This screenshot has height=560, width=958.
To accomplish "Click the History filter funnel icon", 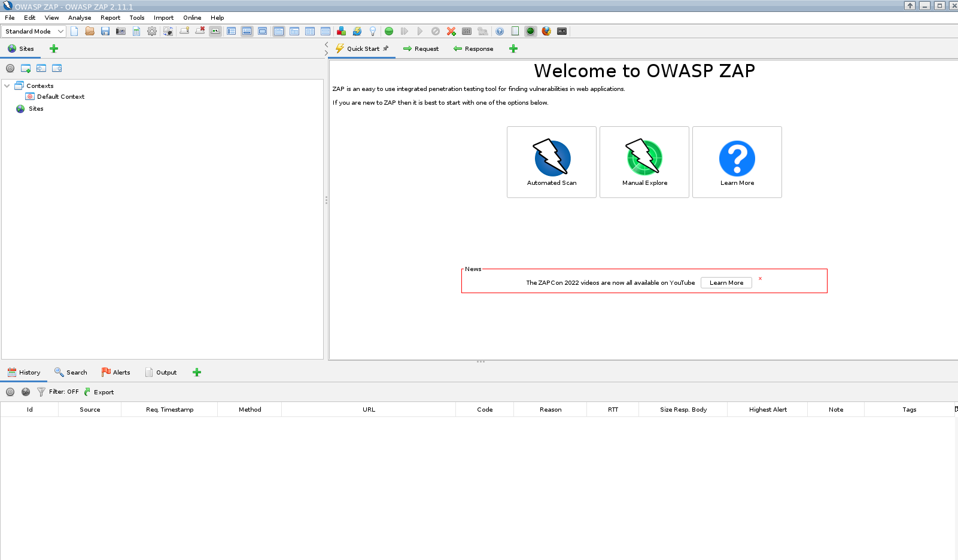I will pos(41,392).
